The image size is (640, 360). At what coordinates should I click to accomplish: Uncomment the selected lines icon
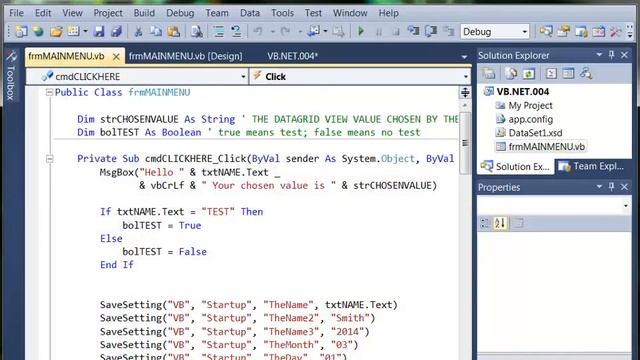(236, 31)
